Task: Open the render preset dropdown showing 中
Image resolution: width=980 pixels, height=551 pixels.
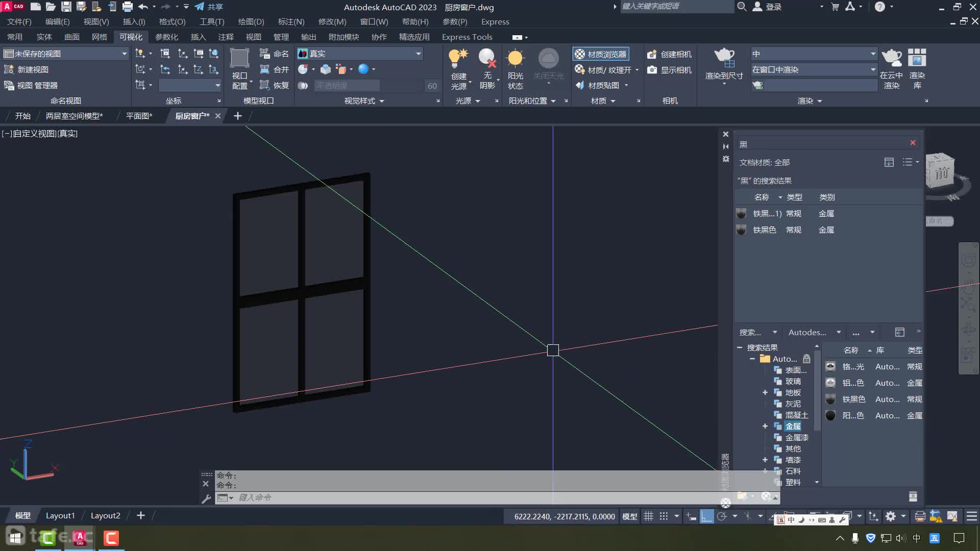Action: [x=814, y=54]
